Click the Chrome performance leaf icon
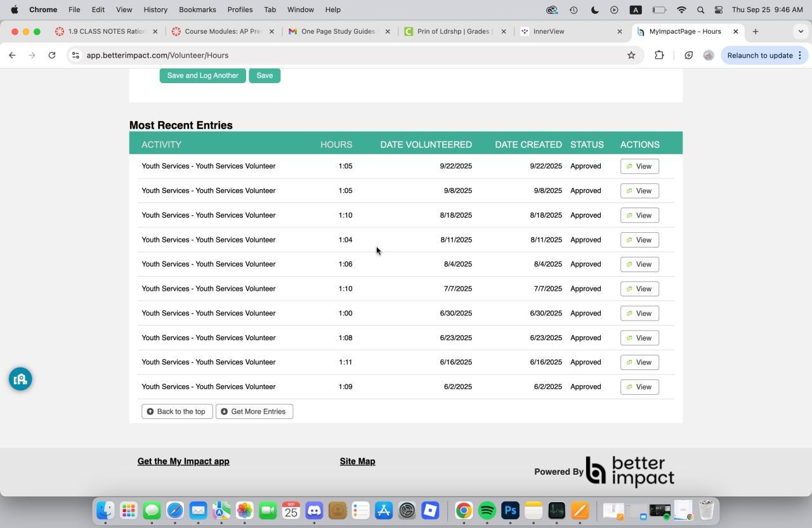 tap(688, 55)
